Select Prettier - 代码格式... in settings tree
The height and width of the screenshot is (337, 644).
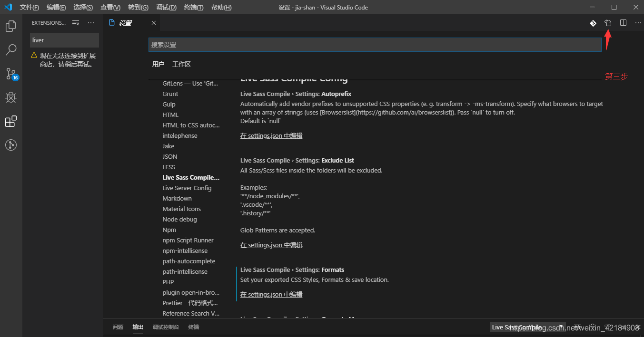point(190,303)
